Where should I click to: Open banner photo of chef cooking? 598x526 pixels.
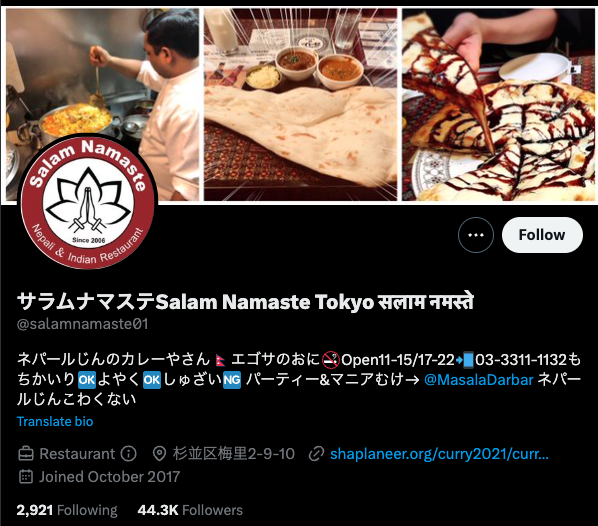pyautogui.click(x=102, y=105)
